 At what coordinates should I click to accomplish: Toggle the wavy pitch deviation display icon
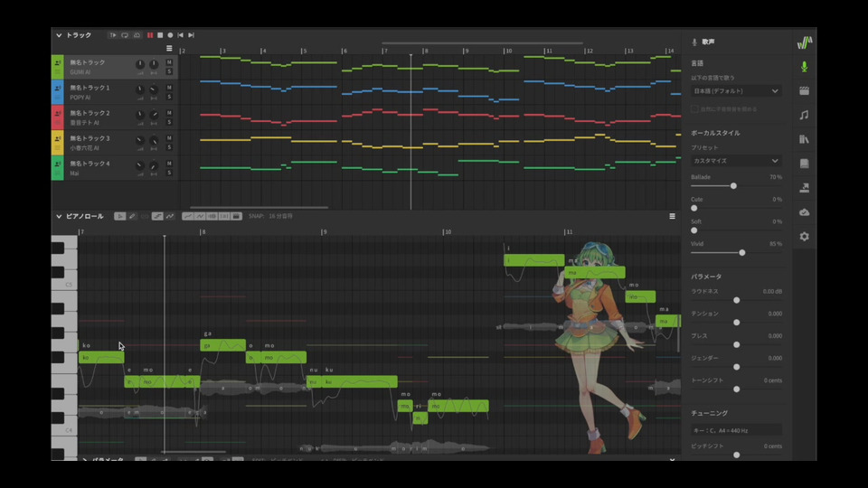click(x=200, y=216)
